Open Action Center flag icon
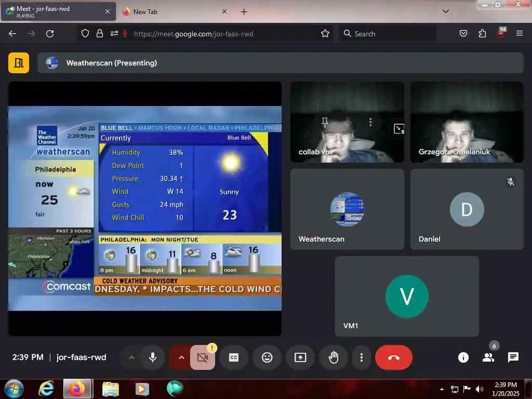The image size is (532, 399). 467,389
